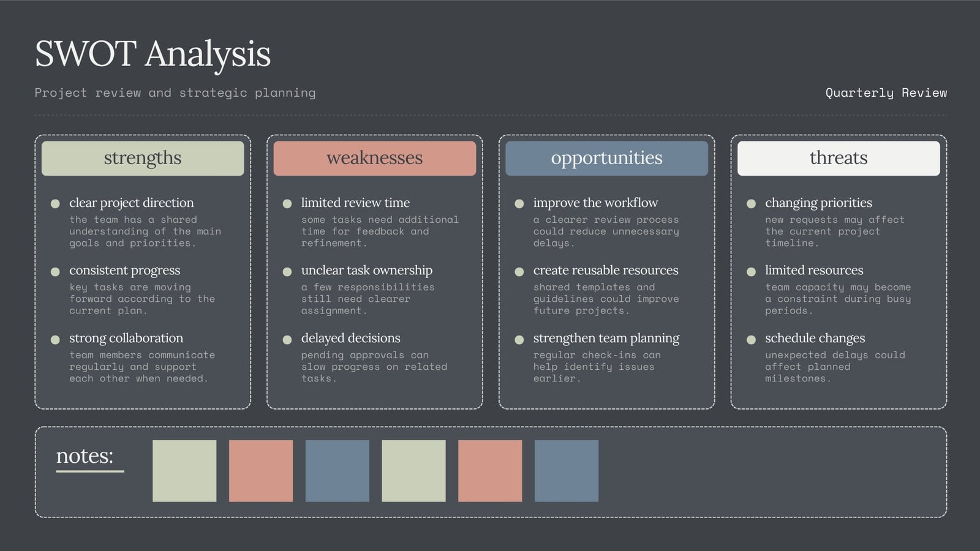Select the first salmon note square
Viewport: 980px width, 551px height.
[x=261, y=471]
